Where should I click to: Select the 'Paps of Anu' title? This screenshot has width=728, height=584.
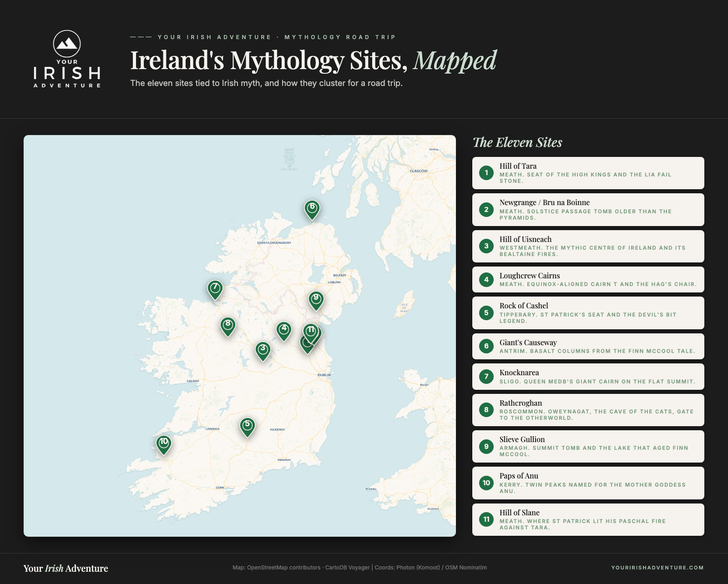pyautogui.click(x=519, y=476)
